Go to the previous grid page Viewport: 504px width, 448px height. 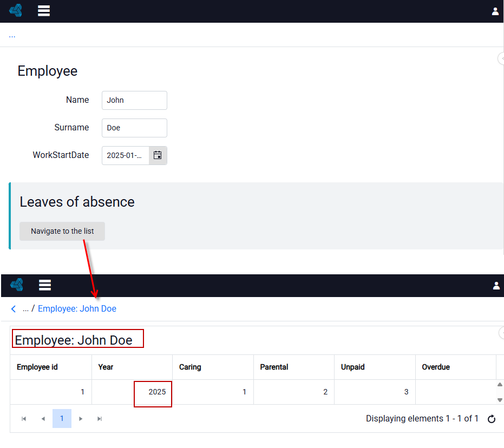pos(43,419)
